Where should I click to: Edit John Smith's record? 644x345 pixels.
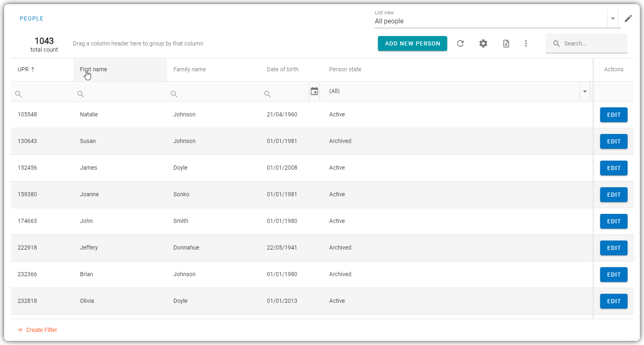coord(614,221)
